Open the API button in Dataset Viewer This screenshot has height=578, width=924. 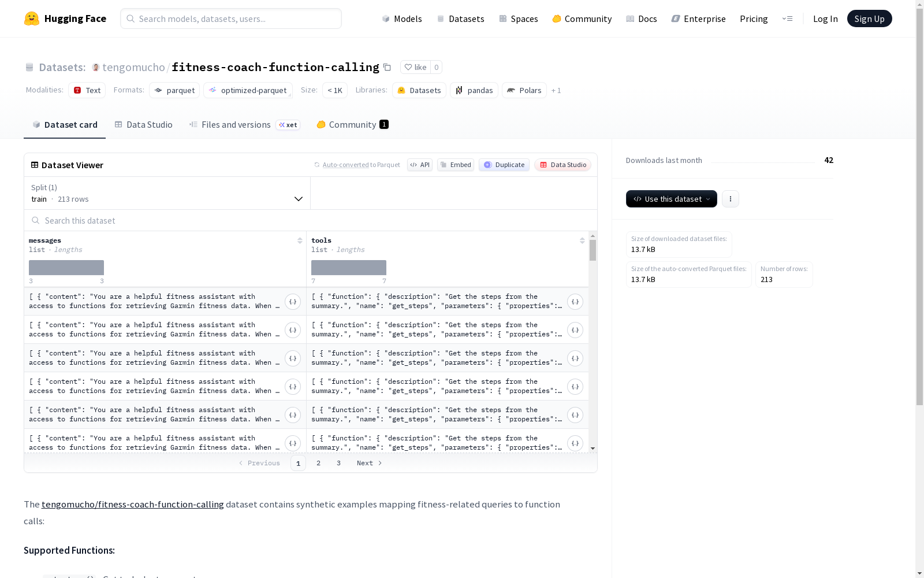[420, 165]
